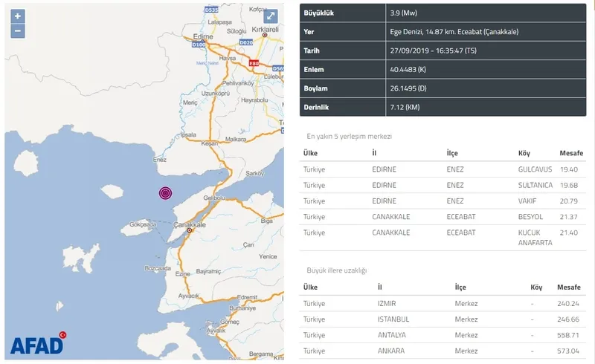
Task: Select the KUCUK ANAFARTA village cell
Action: tap(535, 238)
